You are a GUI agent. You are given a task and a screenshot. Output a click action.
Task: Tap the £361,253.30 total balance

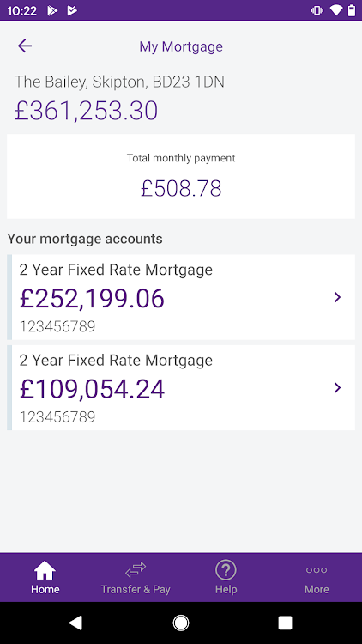pos(86,111)
